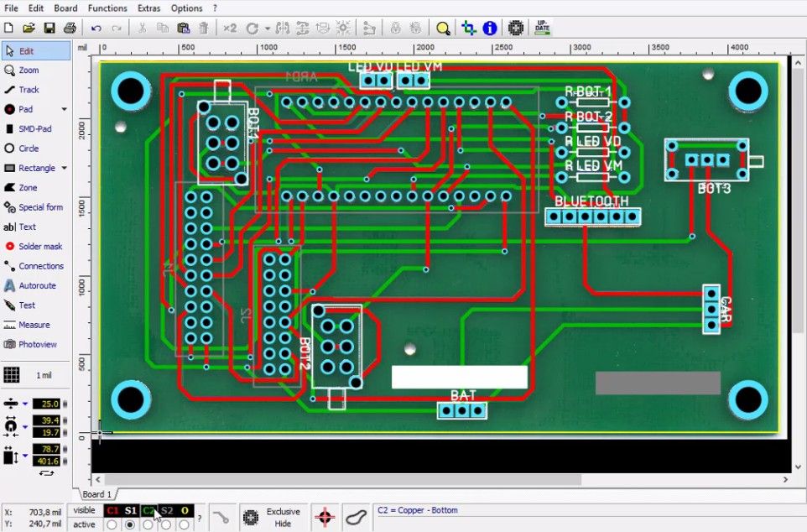Switch to the Board 1 tab

[96, 494]
